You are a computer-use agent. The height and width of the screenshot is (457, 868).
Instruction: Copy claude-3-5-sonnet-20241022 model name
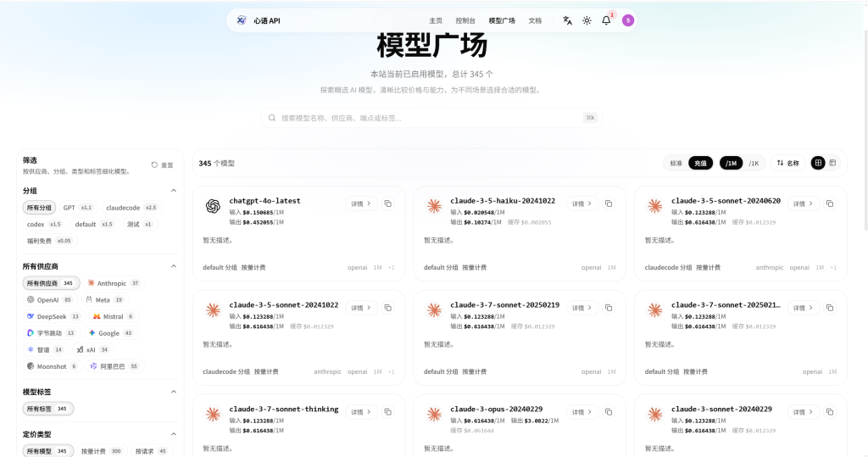point(388,308)
